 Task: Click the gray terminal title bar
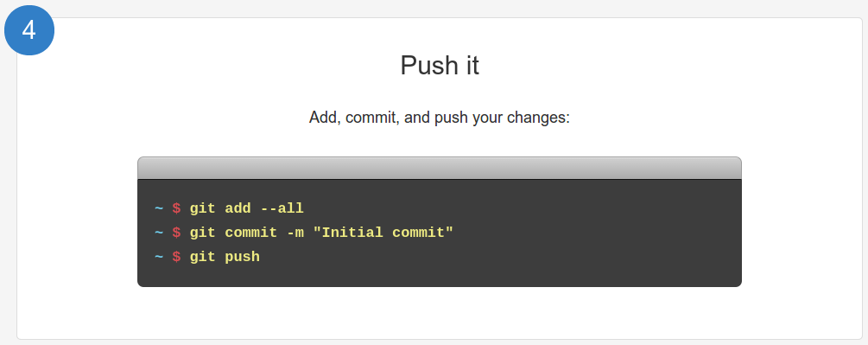tap(439, 169)
